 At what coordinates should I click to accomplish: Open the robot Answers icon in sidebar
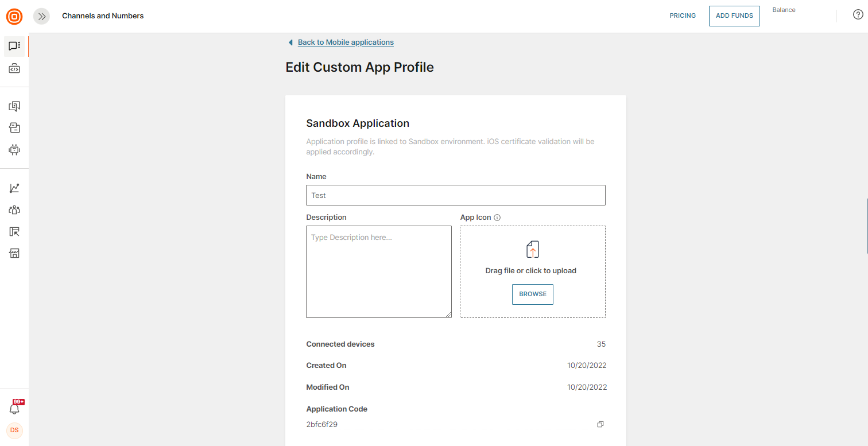click(14, 150)
